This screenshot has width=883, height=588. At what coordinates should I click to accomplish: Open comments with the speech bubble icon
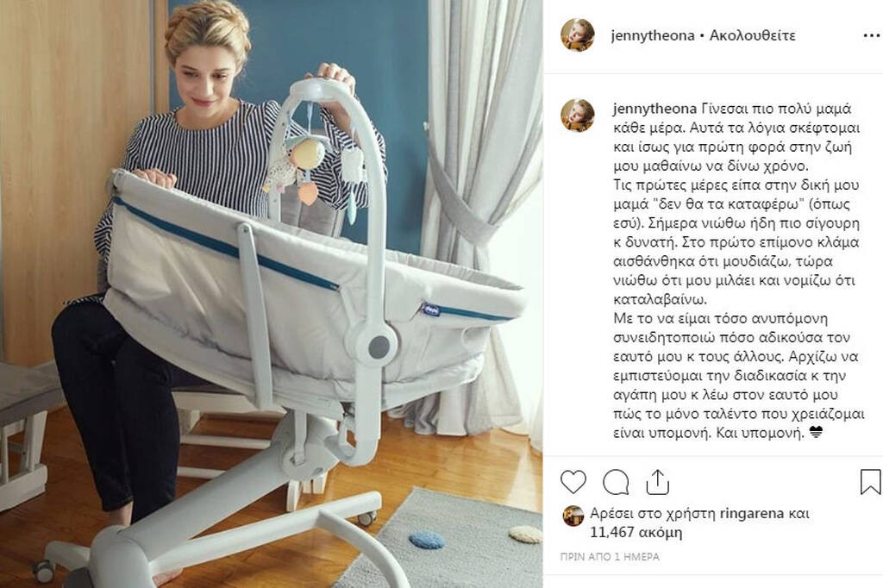point(616,483)
